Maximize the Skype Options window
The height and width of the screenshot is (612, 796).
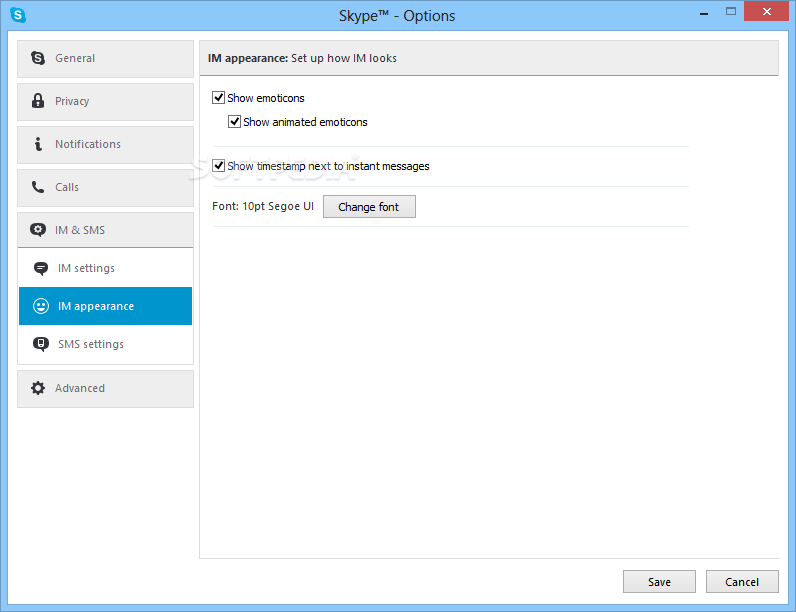point(731,12)
